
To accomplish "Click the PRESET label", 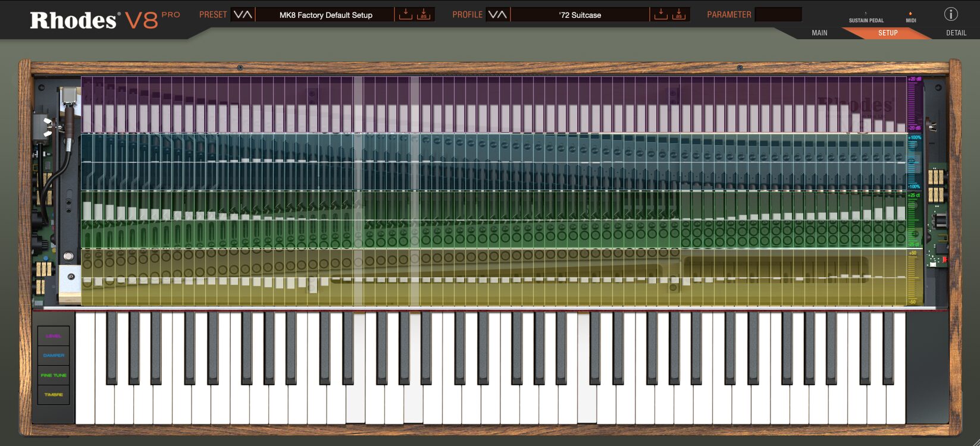I will pos(213,15).
